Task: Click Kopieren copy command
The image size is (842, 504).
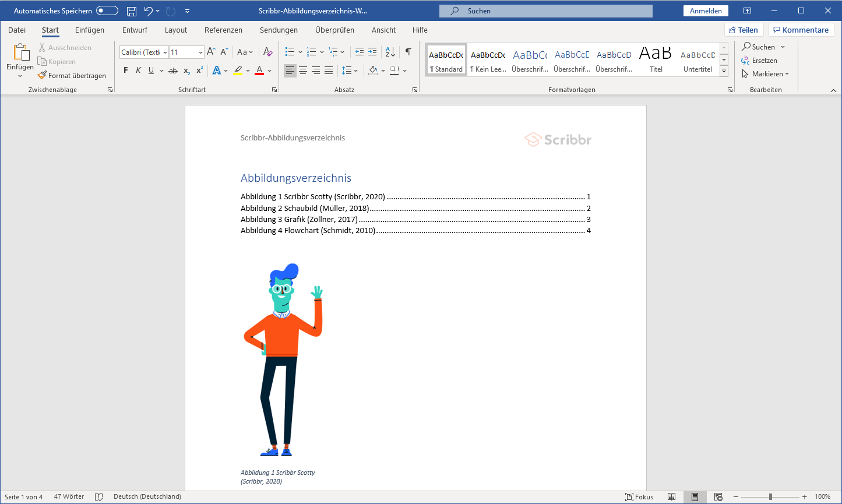Action: tap(57, 62)
